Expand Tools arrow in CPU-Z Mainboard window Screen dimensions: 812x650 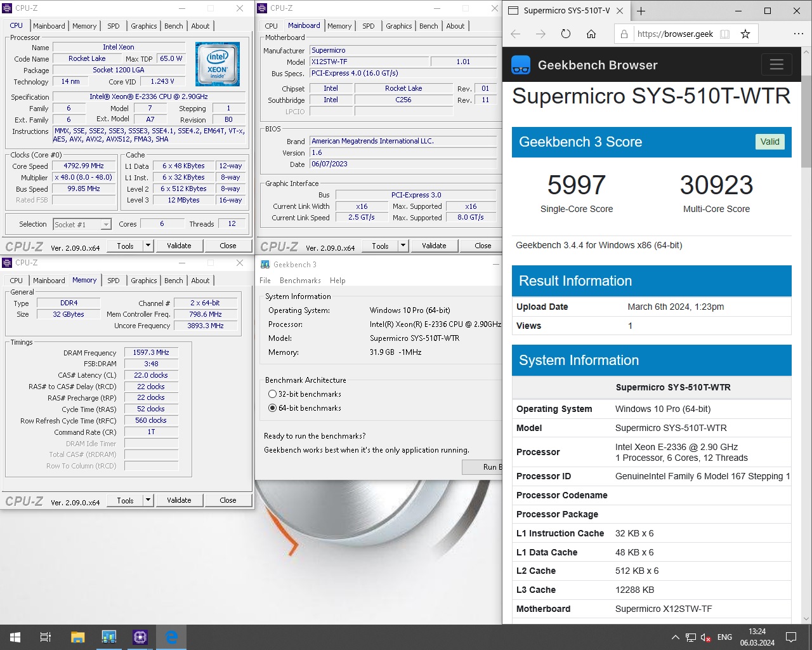(x=403, y=246)
